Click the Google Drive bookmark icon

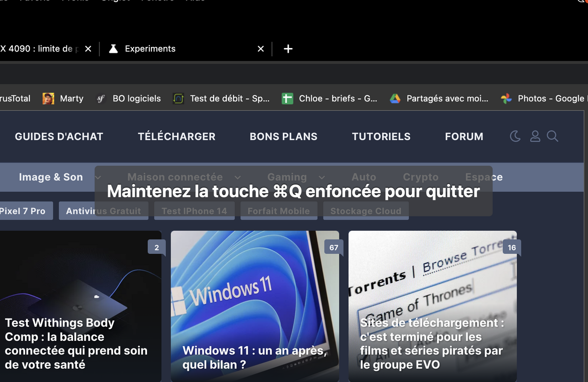click(395, 98)
